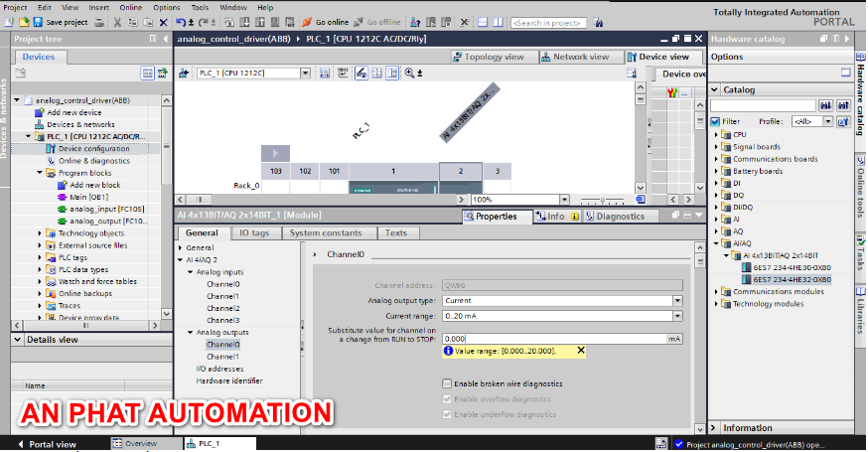The height and width of the screenshot is (452, 868).
Task: Collapse the Analog inputs tree node
Action: tap(190, 271)
